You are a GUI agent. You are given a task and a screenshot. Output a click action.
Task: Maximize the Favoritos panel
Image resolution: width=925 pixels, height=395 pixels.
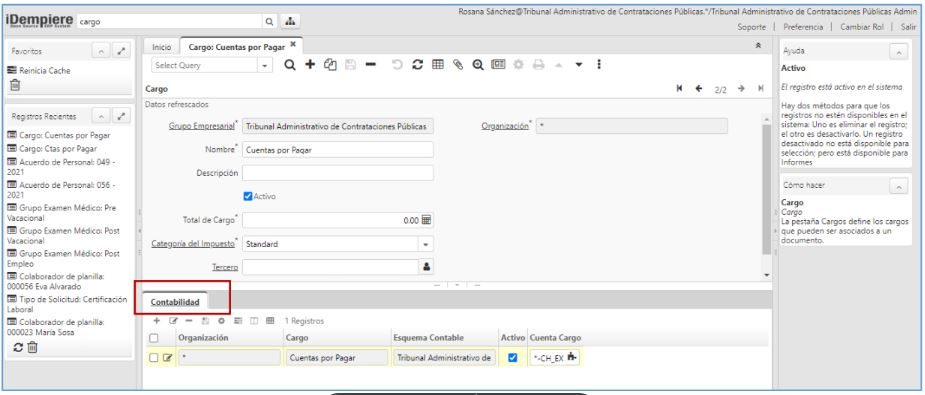(x=121, y=51)
